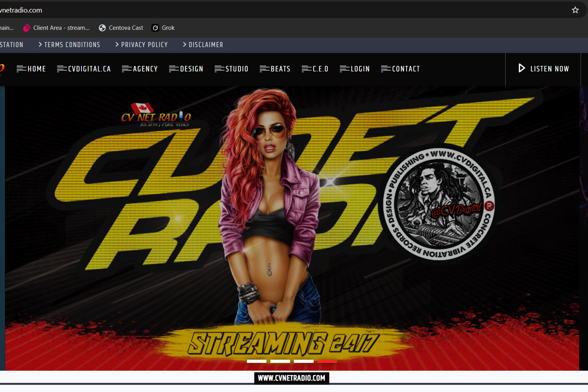
Task: Click the chevron before Terms Conditions
Action: 40,44
